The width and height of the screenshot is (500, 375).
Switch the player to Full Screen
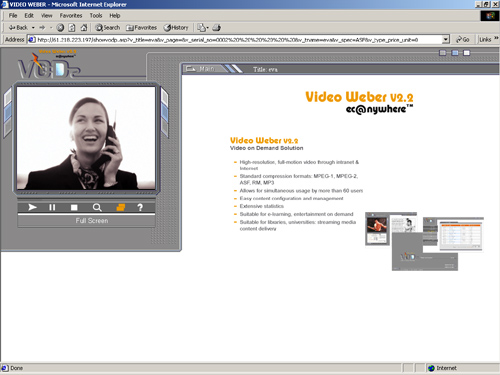pyautogui.click(x=92, y=221)
